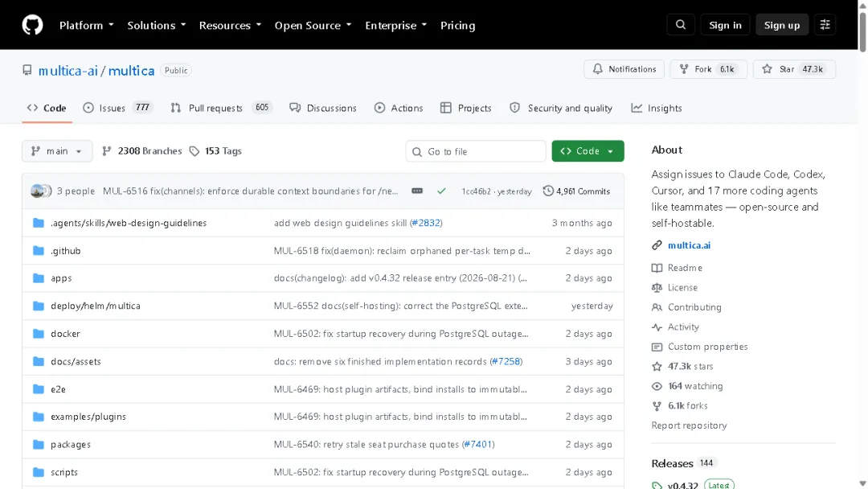Expand the Open Source menu
Viewport: 868px width, 489px height.
click(313, 26)
